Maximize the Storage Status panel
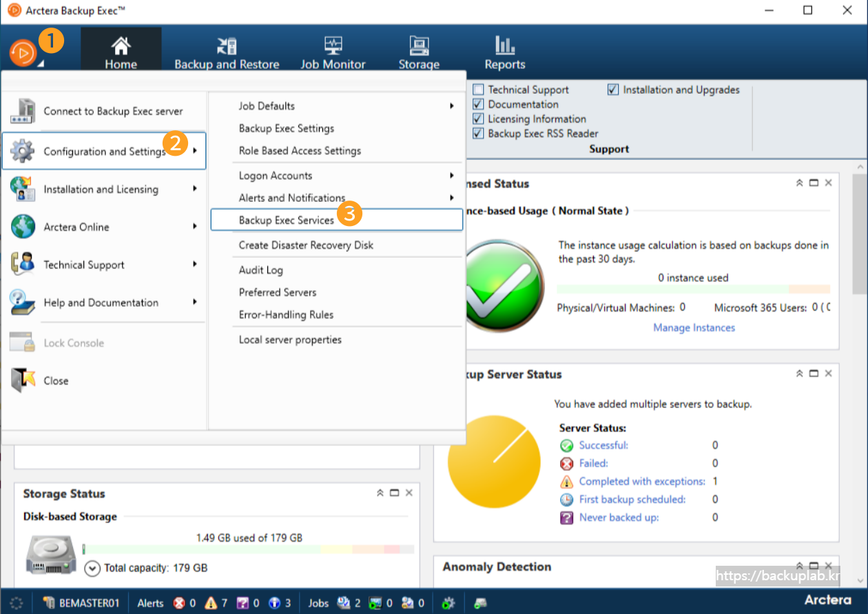 click(x=394, y=493)
